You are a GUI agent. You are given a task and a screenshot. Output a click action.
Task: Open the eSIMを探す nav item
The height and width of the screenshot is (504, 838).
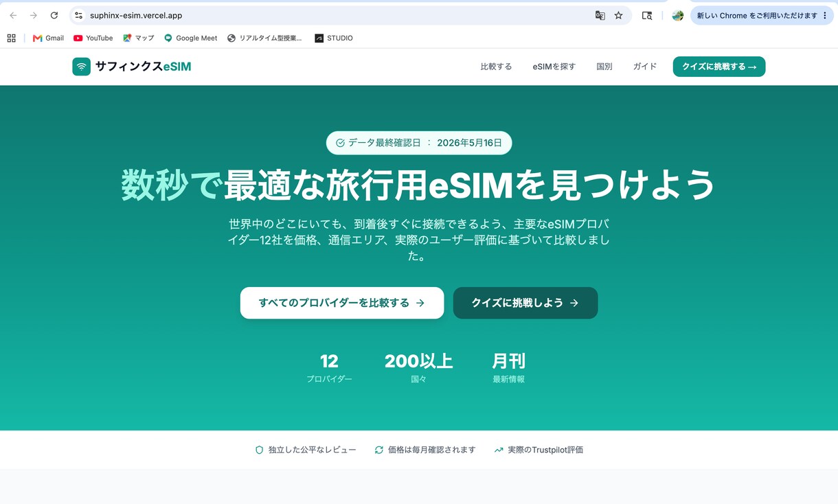554,67
